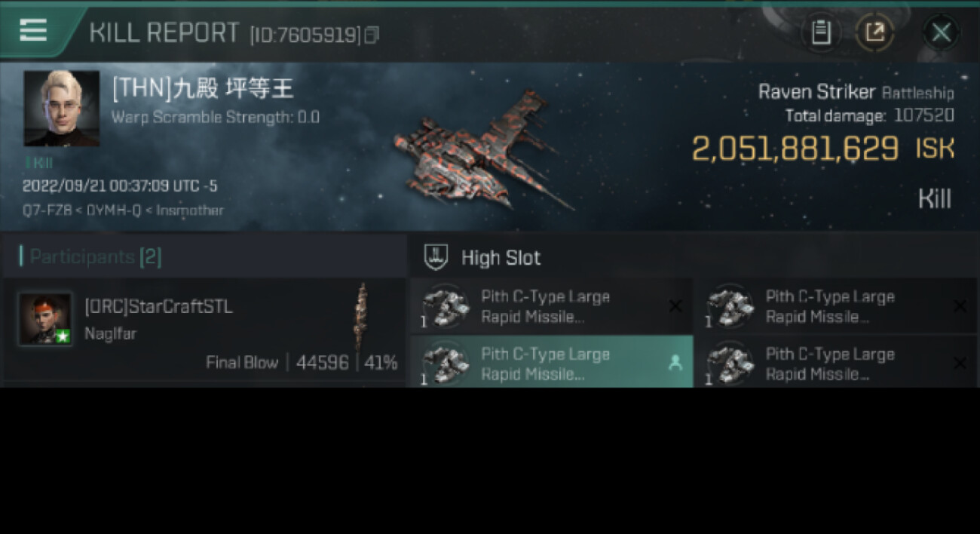Click the X marker on the top-right module
The image size is (980, 534).
pos(960,305)
